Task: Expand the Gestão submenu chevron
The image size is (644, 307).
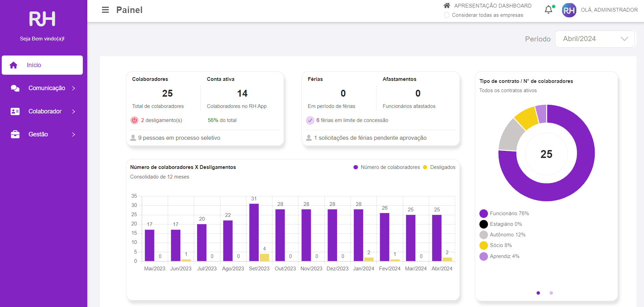Action: point(74,134)
